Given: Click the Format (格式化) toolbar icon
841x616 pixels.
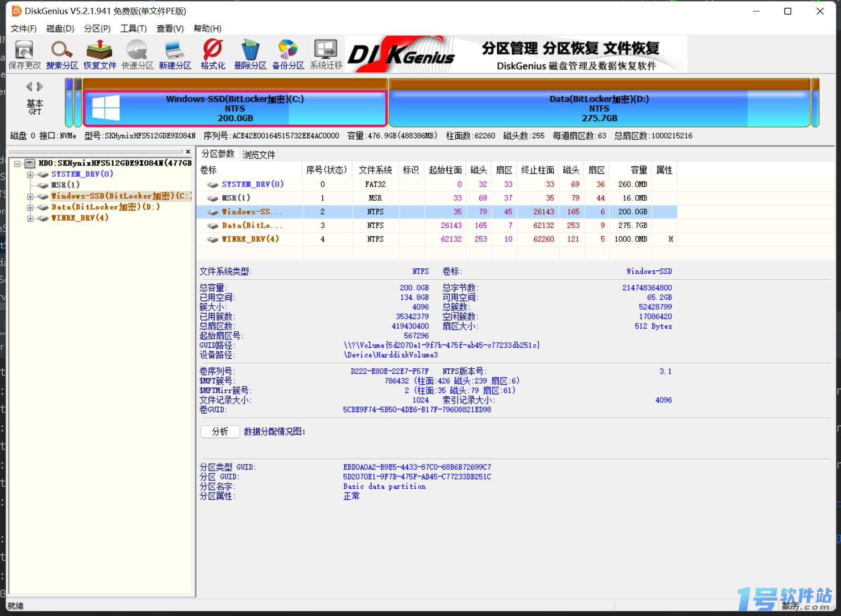Looking at the screenshot, I should pos(213,55).
